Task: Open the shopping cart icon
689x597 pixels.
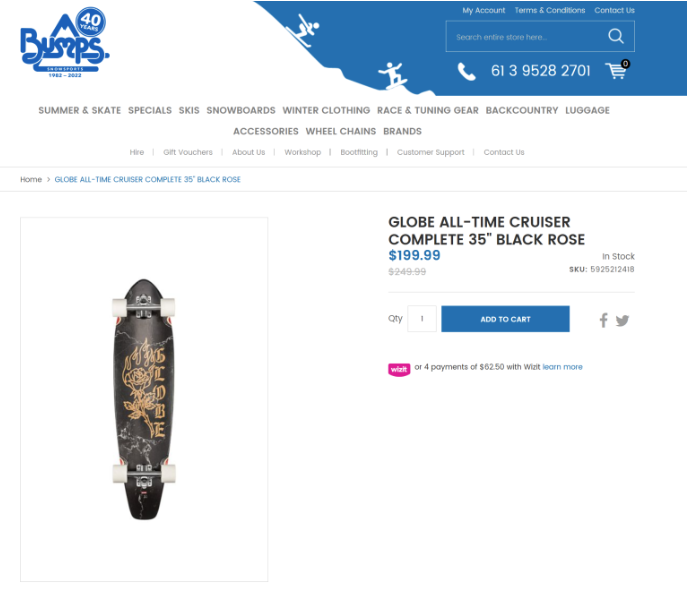Action: [617, 70]
